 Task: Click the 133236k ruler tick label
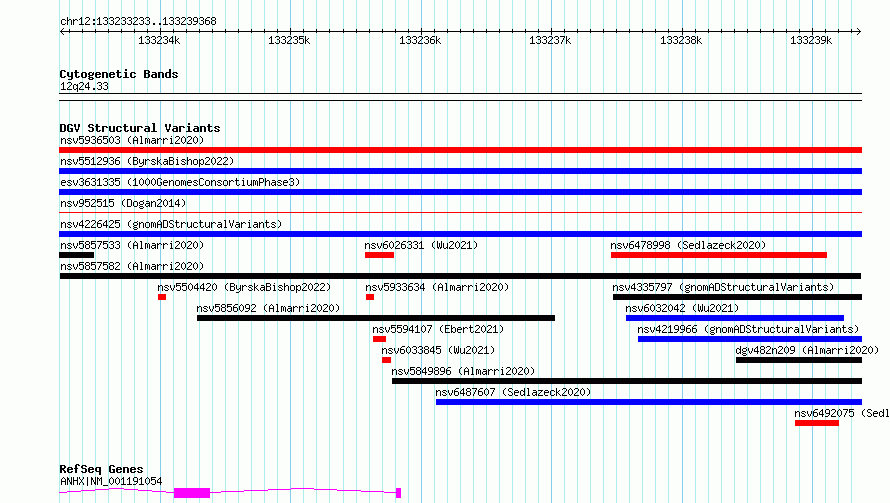tap(420, 40)
